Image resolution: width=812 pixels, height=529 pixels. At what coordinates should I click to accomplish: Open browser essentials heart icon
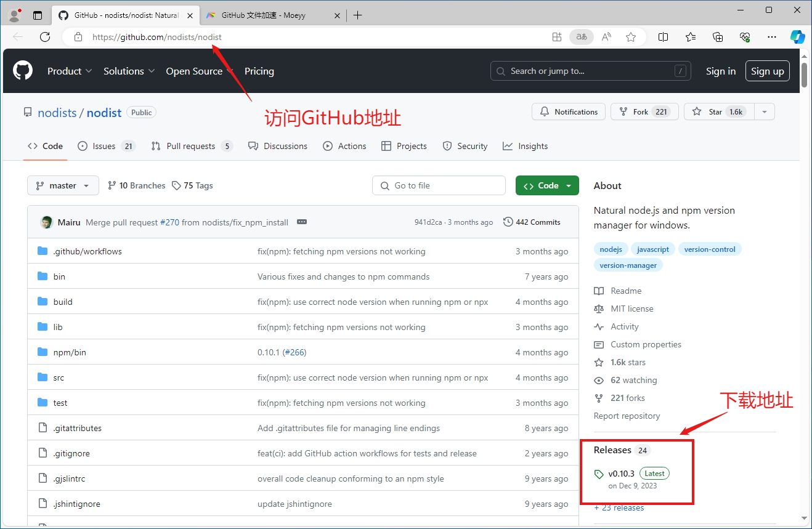[745, 37]
